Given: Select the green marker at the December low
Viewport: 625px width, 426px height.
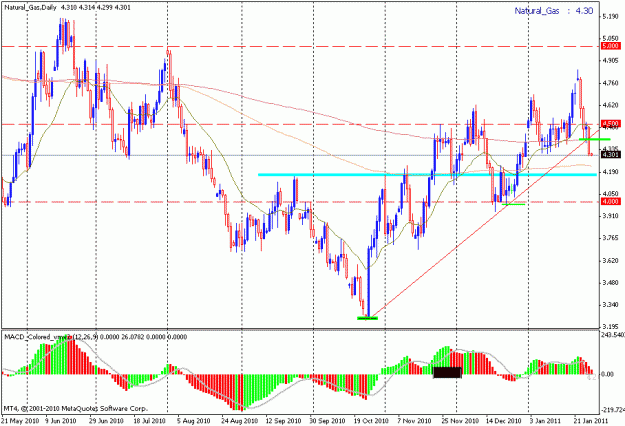Looking at the screenshot, I should 513,204.
